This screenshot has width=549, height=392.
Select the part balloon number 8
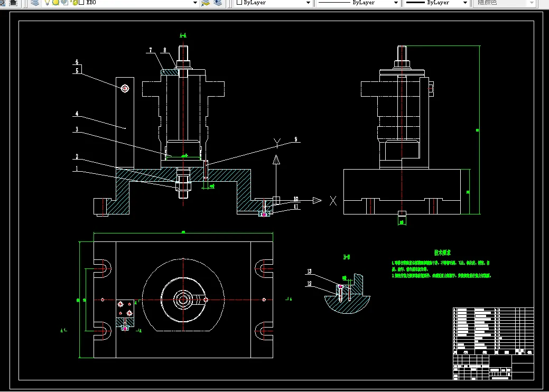[165, 50]
